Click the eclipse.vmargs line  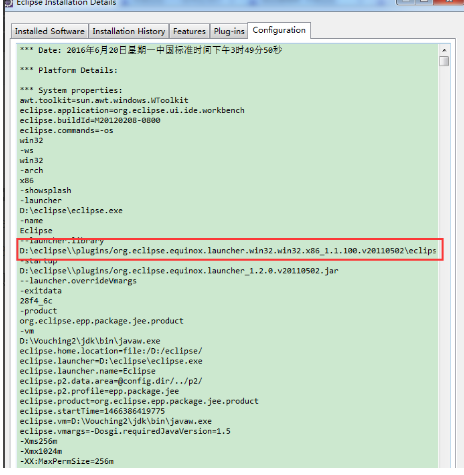point(125,431)
